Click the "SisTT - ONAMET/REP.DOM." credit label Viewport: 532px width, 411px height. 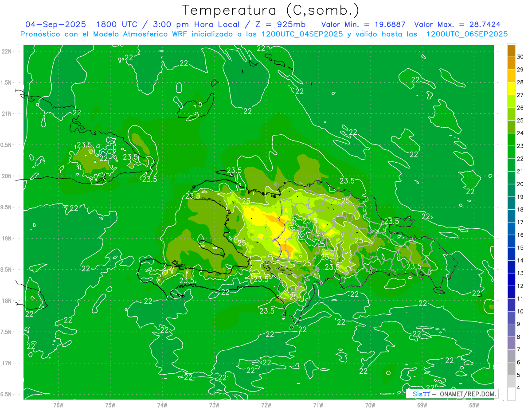point(452,393)
